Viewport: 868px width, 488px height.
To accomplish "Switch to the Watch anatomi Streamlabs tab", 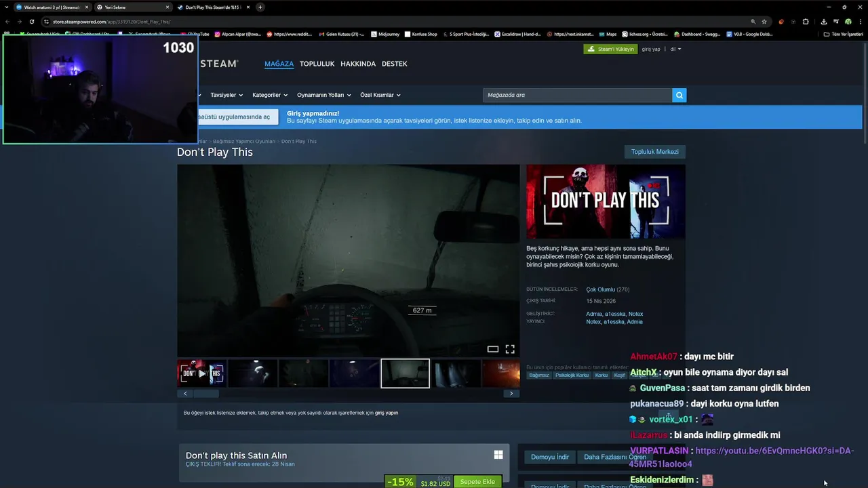I will 52,7.
